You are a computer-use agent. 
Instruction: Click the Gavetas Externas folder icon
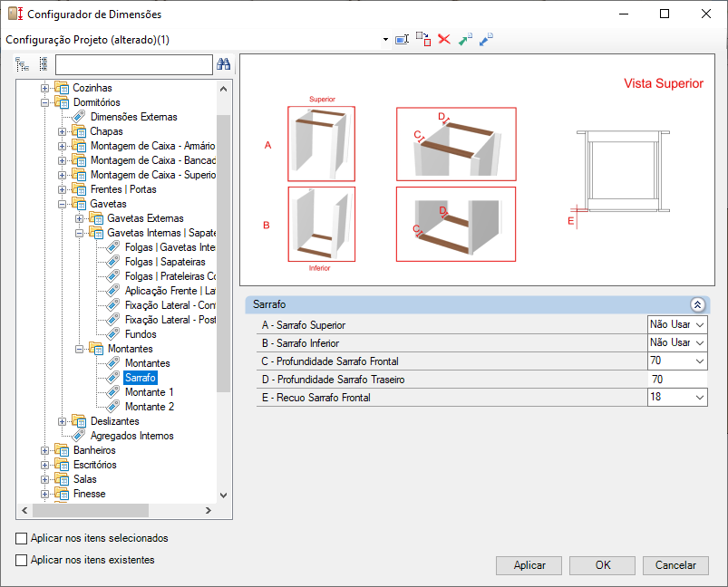click(x=96, y=218)
